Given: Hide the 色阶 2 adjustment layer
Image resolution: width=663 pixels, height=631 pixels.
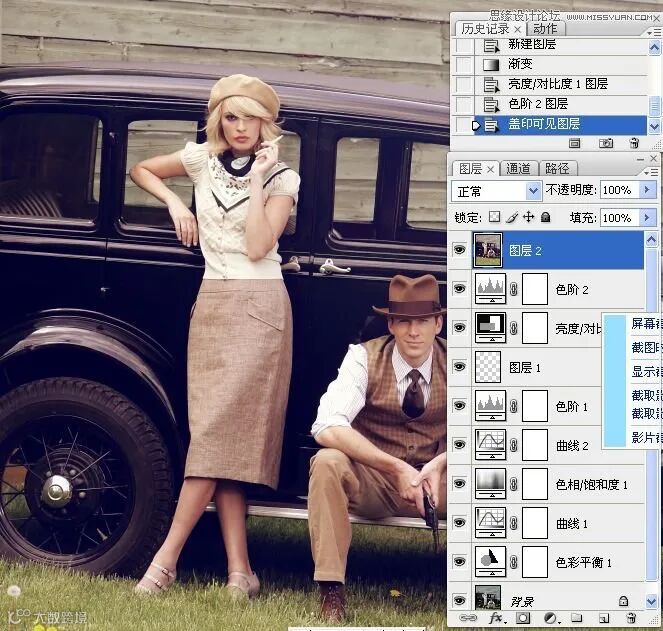Looking at the screenshot, I should [x=460, y=289].
